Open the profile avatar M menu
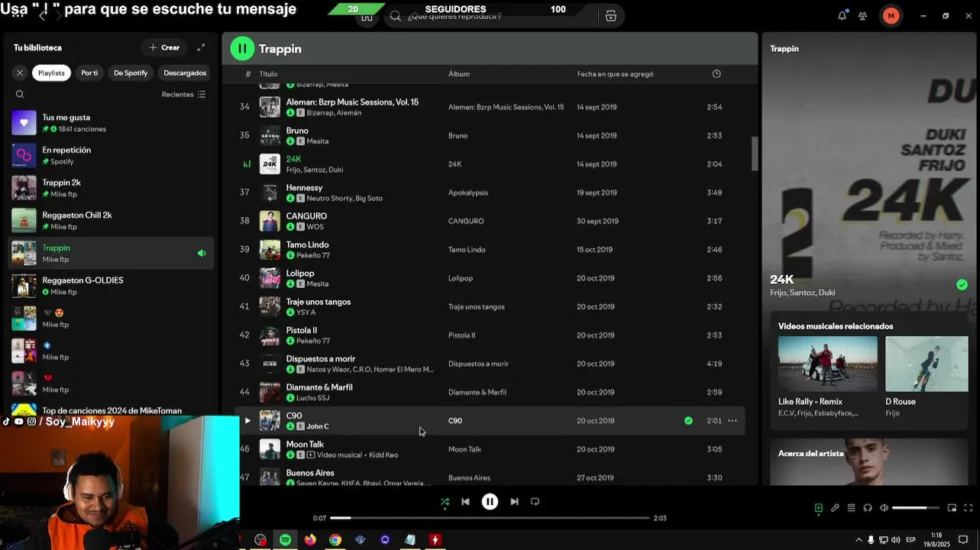The width and height of the screenshot is (980, 550). click(x=891, y=15)
